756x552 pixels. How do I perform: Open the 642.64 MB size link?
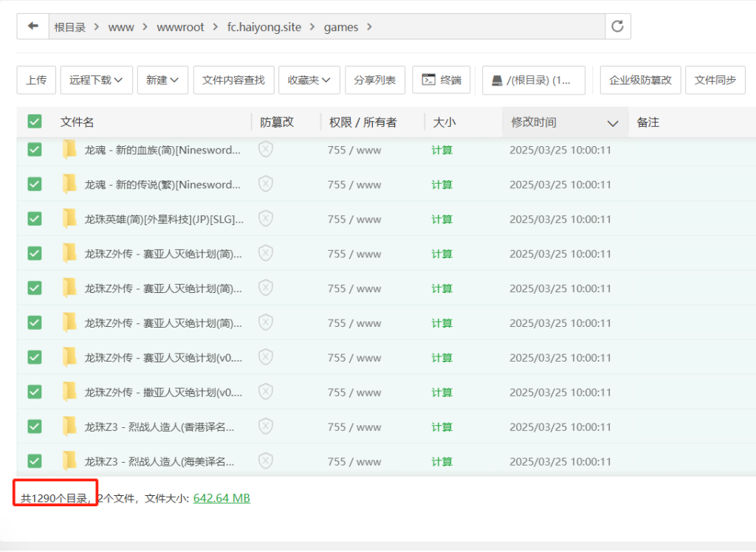[220, 497]
